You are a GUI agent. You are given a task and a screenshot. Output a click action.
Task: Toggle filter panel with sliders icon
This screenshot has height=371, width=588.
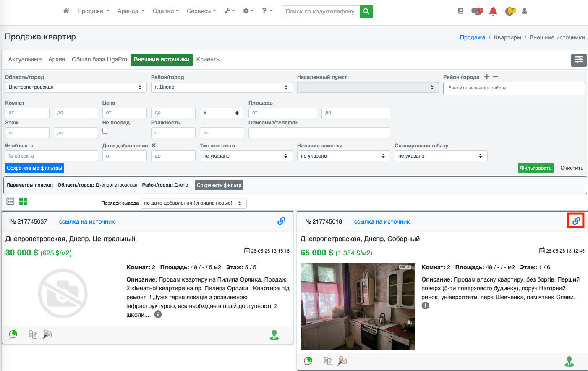point(578,60)
